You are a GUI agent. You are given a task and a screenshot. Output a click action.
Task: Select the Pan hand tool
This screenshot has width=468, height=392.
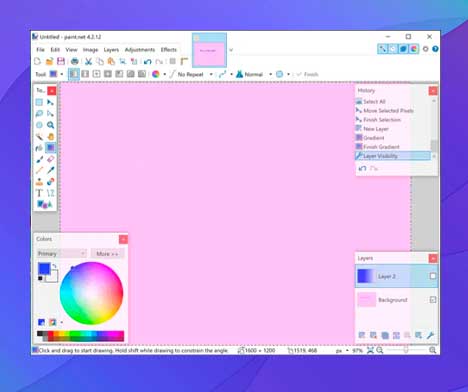(x=50, y=136)
